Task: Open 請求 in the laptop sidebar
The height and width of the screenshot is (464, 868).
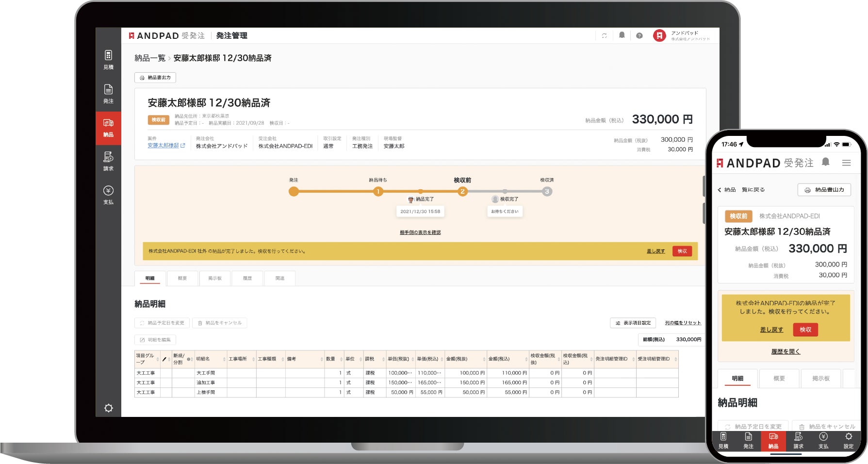Action: (108, 161)
